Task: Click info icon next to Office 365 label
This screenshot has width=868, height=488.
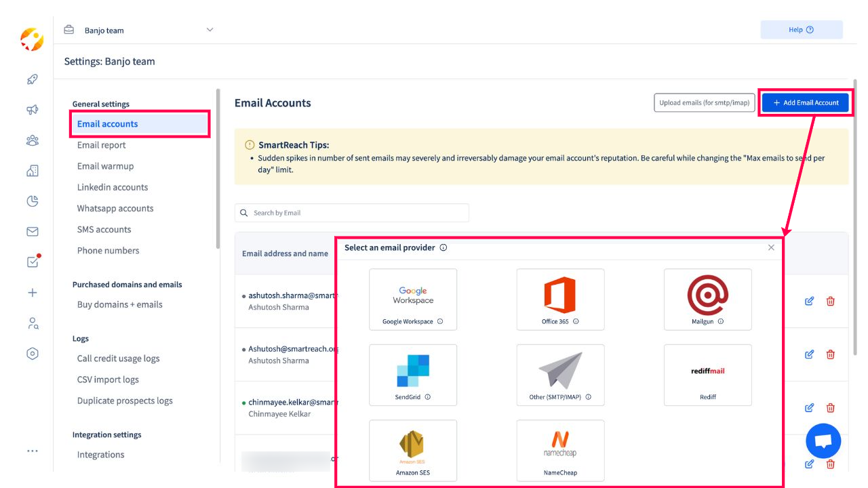Action: (x=576, y=322)
